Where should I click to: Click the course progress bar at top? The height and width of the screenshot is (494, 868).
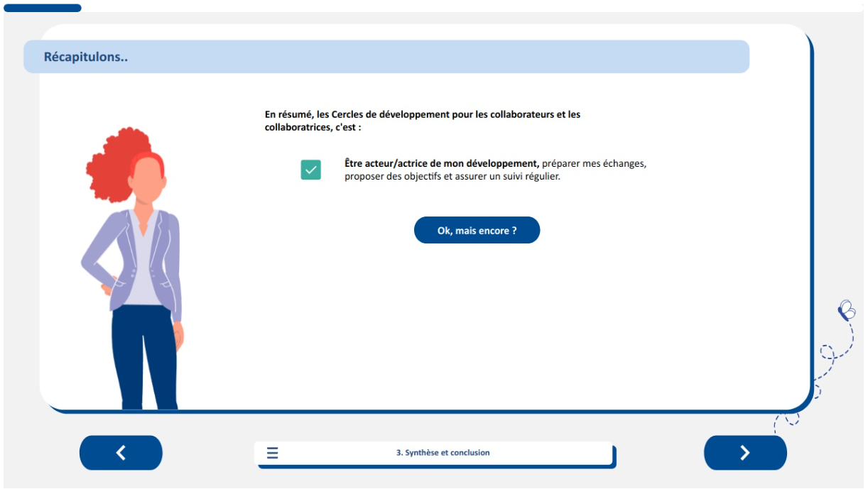(43, 8)
